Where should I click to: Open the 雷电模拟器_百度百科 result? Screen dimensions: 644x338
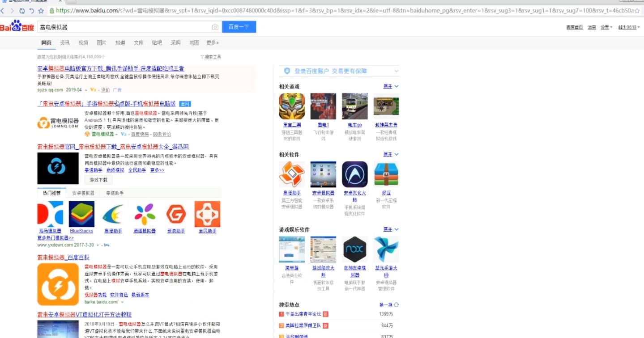(x=63, y=258)
